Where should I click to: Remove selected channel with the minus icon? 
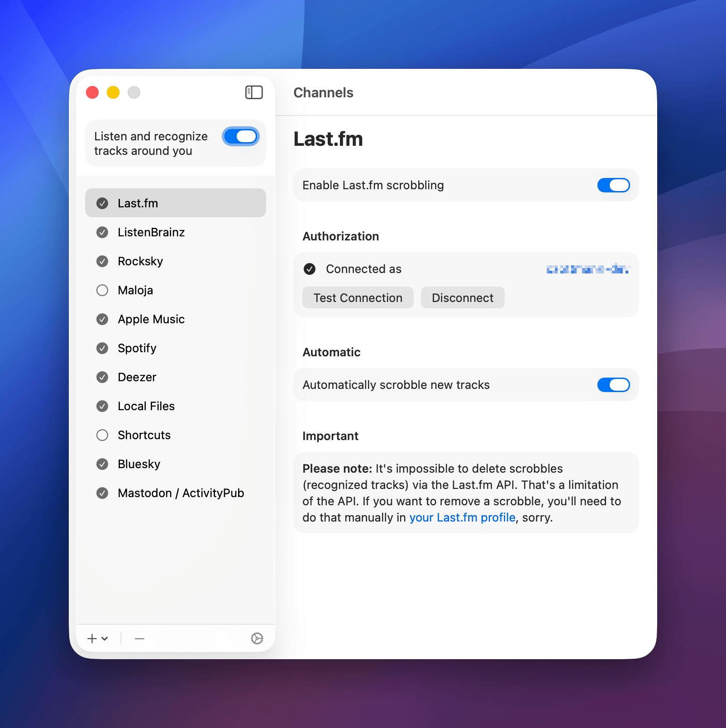click(x=139, y=638)
